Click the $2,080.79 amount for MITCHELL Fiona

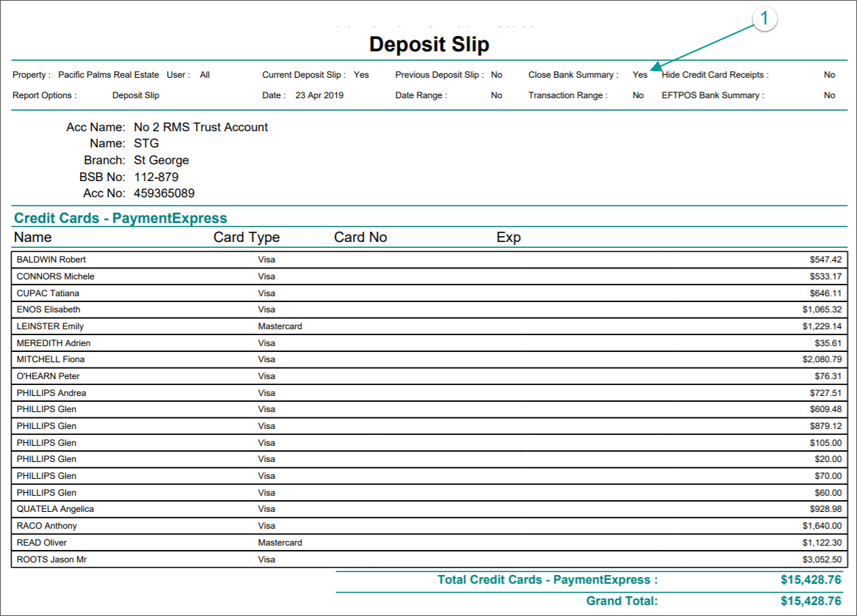(822, 359)
